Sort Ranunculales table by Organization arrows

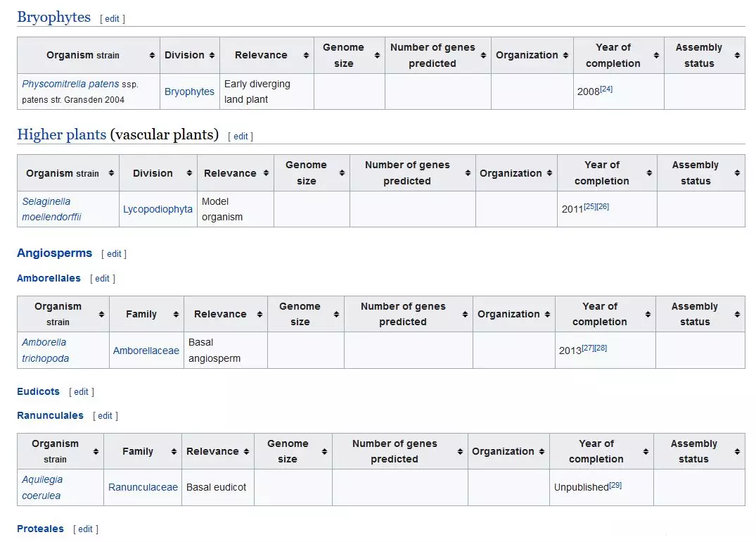point(542,452)
